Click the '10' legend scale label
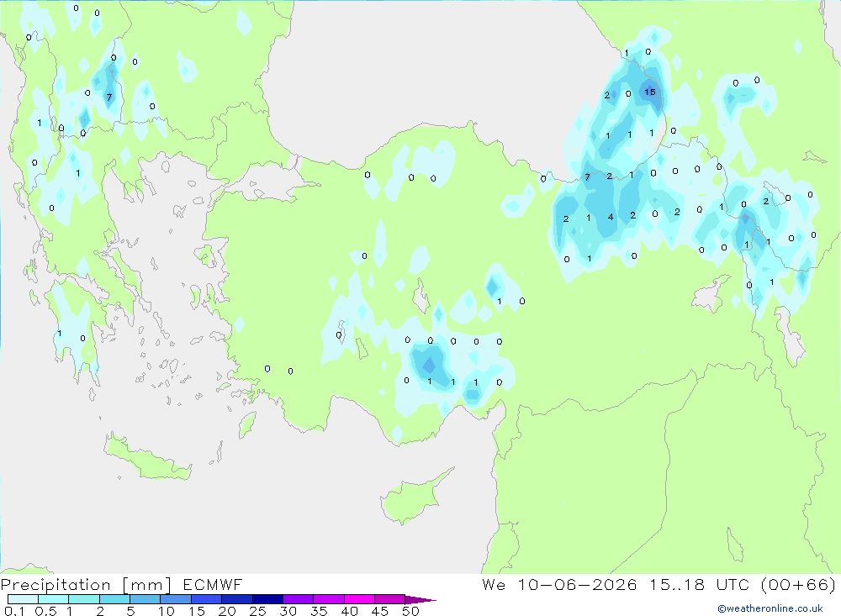 tap(167, 611)
